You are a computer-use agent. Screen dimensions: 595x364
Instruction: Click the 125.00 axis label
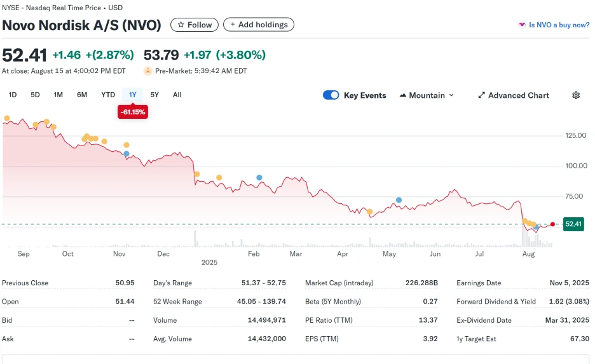tap(576, 135)
